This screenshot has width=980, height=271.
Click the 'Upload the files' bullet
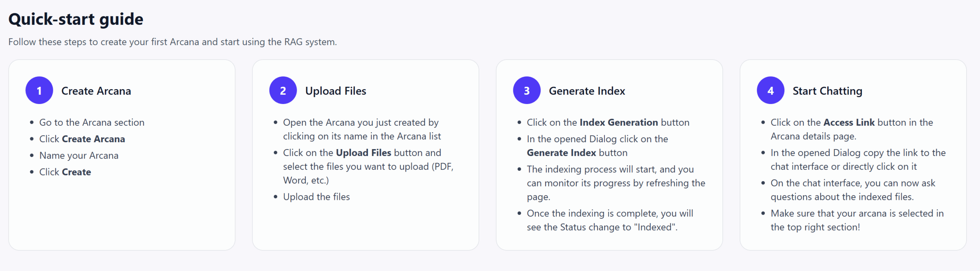pos(317,197)
